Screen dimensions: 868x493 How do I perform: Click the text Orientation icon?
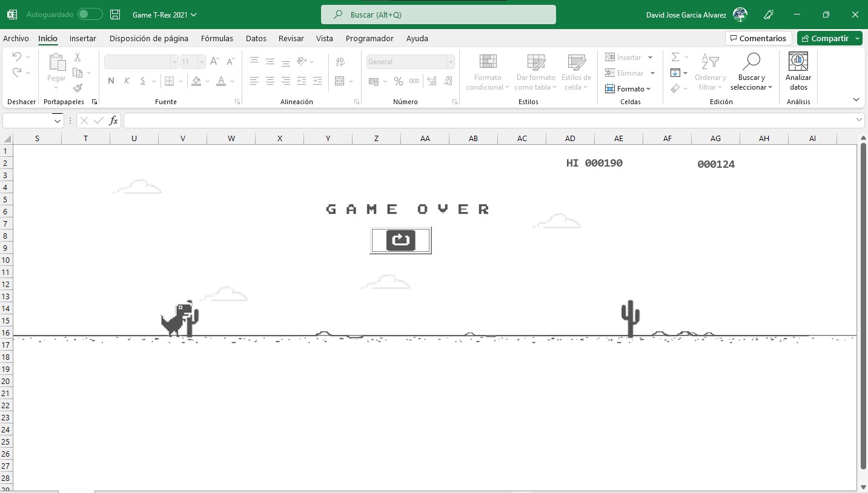tap(302, 61)
